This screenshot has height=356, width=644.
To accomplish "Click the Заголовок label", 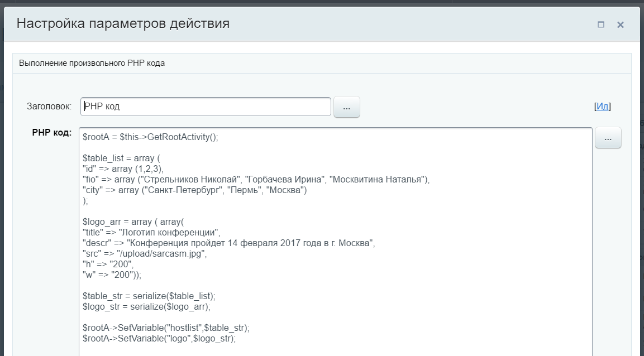I will click(49, 106).
